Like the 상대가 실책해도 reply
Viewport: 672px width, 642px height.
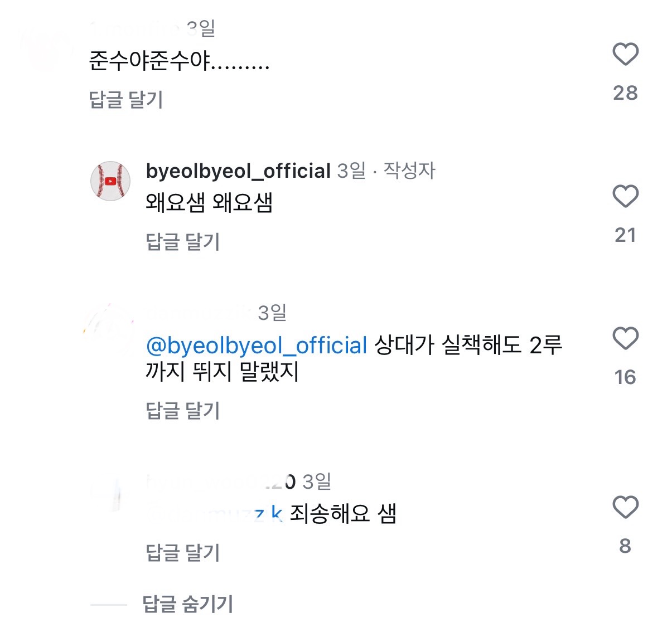point(625,338)
